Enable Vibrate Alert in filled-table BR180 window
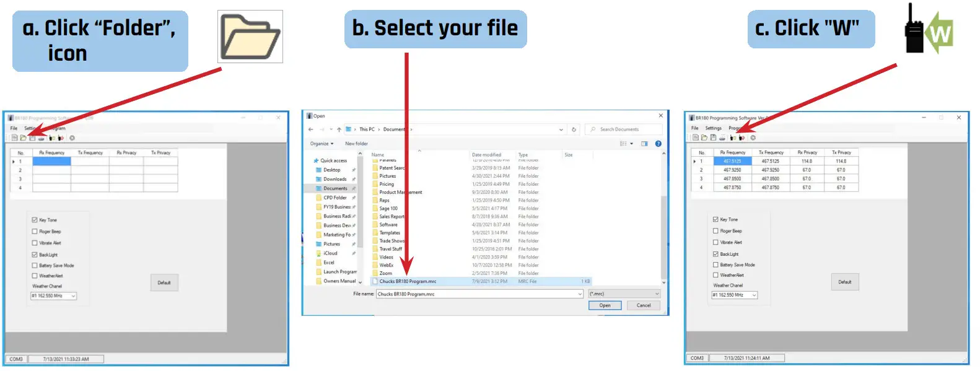 [715, 242]
